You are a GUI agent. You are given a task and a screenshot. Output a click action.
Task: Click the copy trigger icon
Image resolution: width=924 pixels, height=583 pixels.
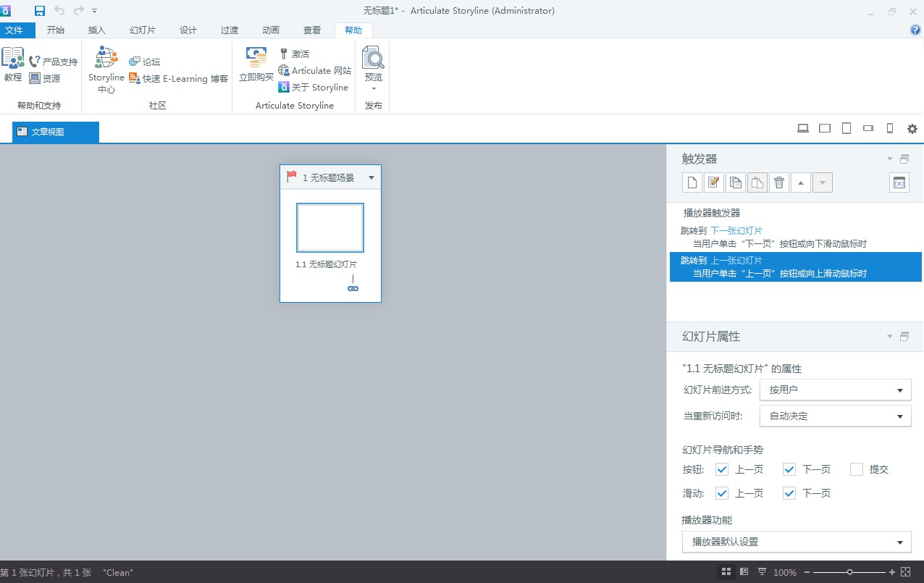(x=736, y=183)
